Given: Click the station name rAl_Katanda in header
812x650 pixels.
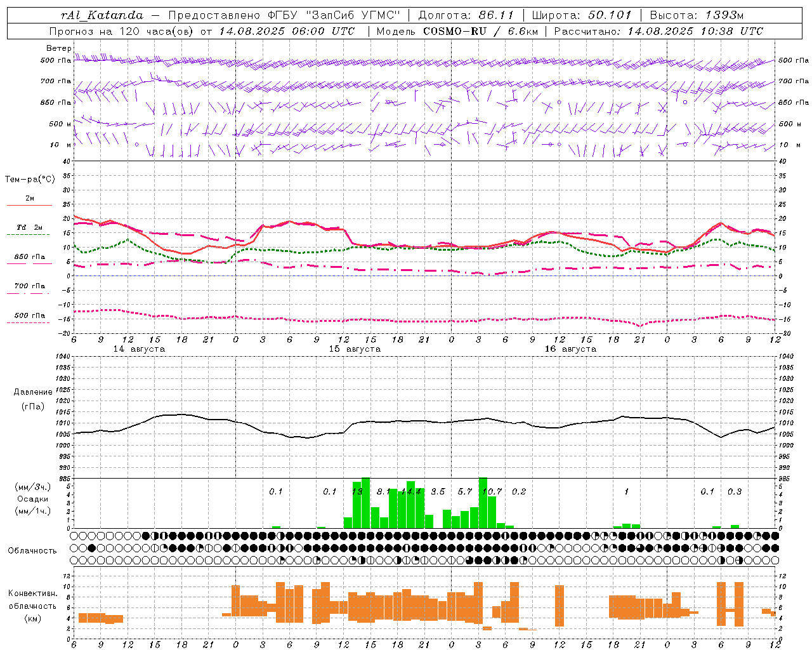Looking at the screenshot, I should (x=102, y=15).
